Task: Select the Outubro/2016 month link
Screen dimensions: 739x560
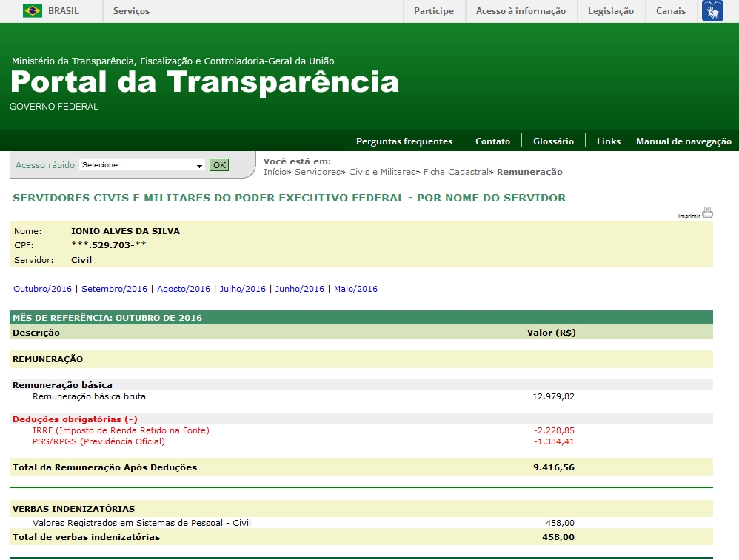Action: coord(42,289)
